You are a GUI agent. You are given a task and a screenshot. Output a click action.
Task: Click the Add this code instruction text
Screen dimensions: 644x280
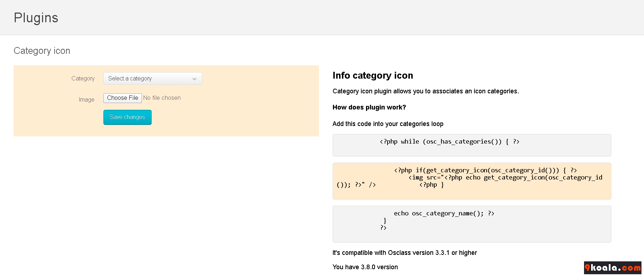click(388, 124)
